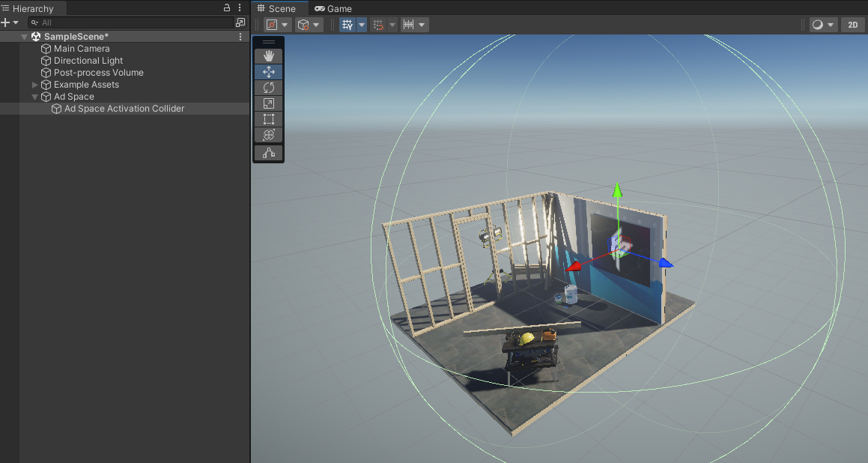Screen dimensions: 868x463
Task: Click the yellow hard hat on workbench
Action: (526, 339)
